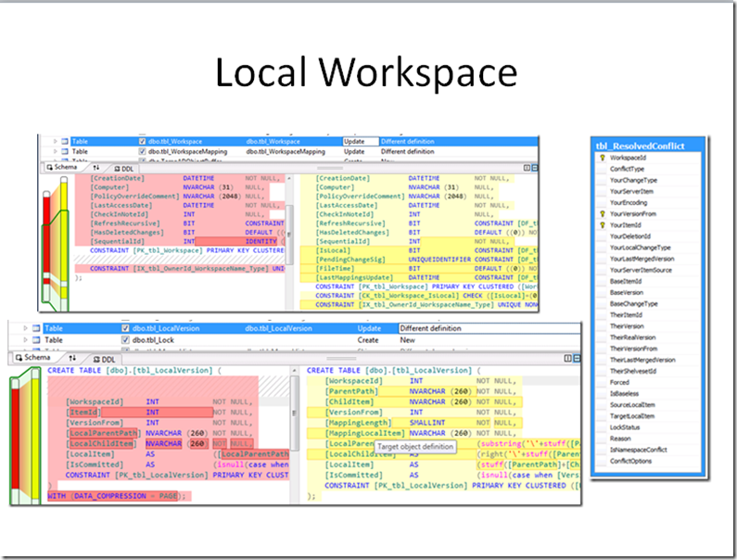Click Different definition field for dbo.tbl_LocalVersion
Image resolution: width=737 pixels, height=560 pixels.
(489, 328)
